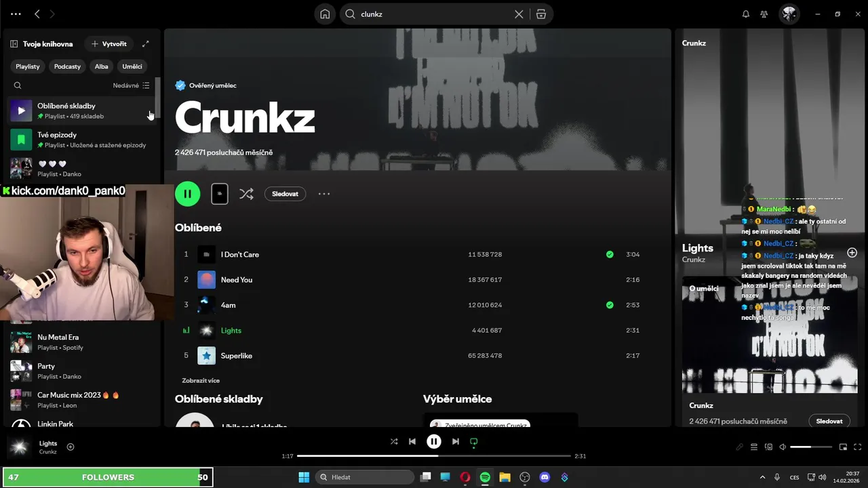This screenshot has width=868, height=488.
Task: Open the artist preview thumbnail next to pause
Action: point(220,194)
